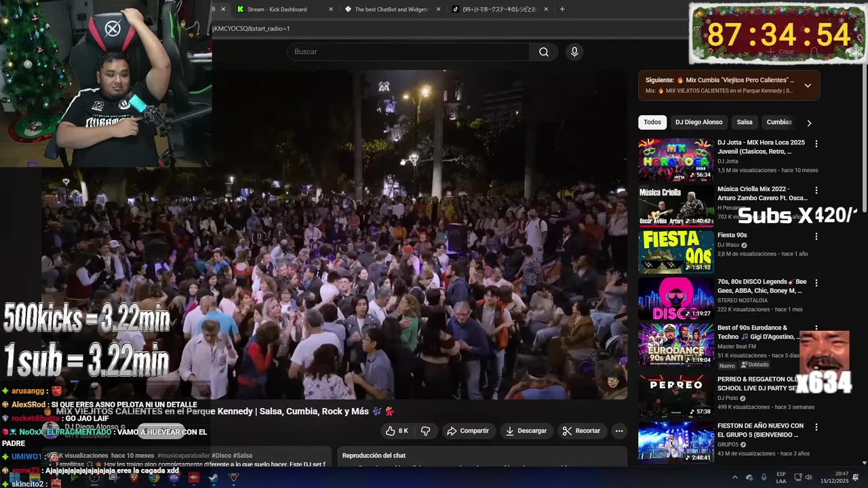This screenshot has width=868, height=488.
Task: Select the Salsa filter chip
Action: pyautogui.click(x=745, y=122)
